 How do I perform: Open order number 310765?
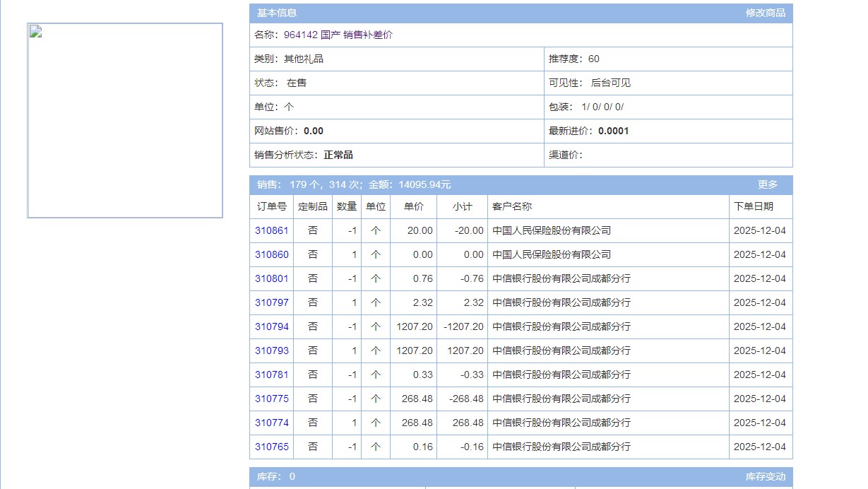pos(271,447)
